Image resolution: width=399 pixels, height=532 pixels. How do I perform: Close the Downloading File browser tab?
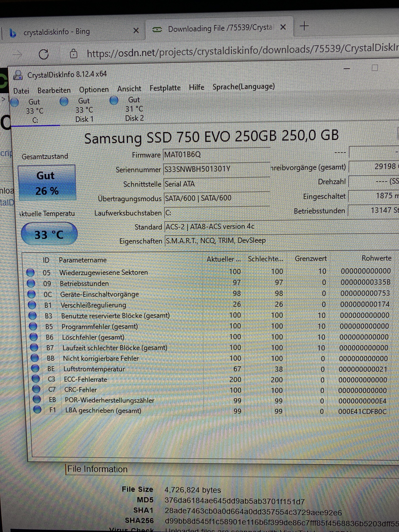(x=283, y=27)
